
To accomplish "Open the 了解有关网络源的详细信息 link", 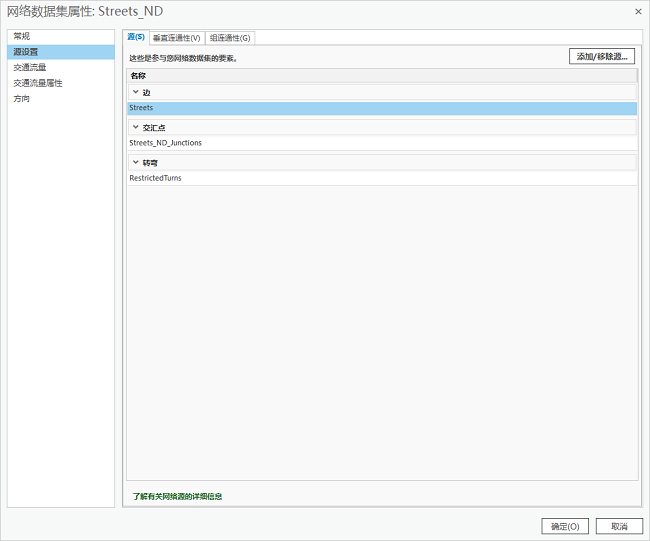I will click(177, 496).
